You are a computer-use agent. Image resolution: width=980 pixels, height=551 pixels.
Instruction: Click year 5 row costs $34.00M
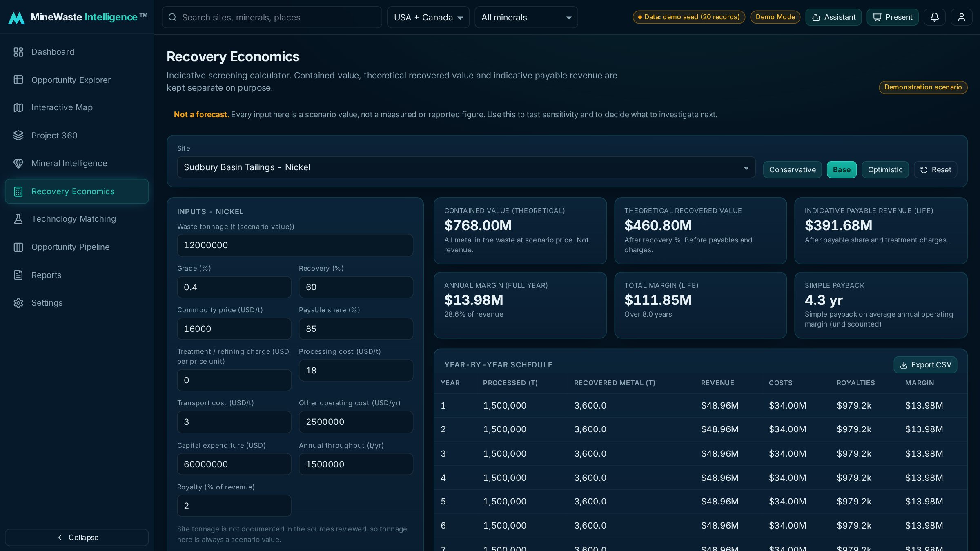[x=787, y=501]
